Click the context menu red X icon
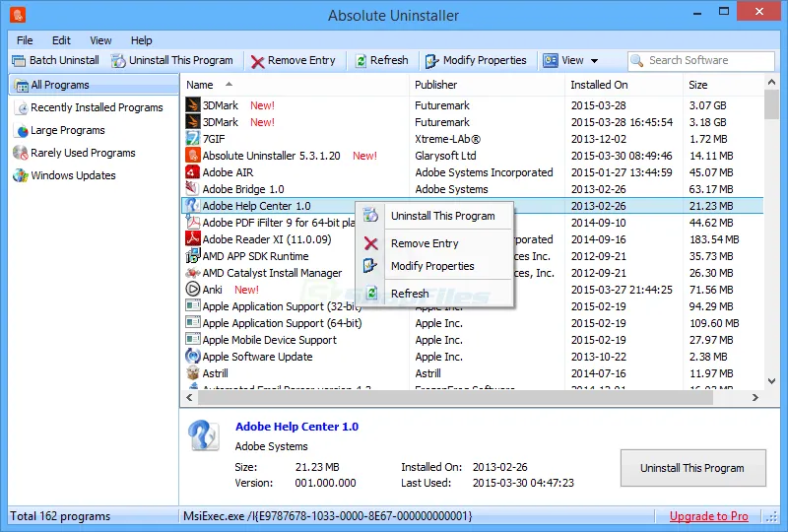This screenshot has height=532, width=788. pyautogui.click(x=371, y=243)
